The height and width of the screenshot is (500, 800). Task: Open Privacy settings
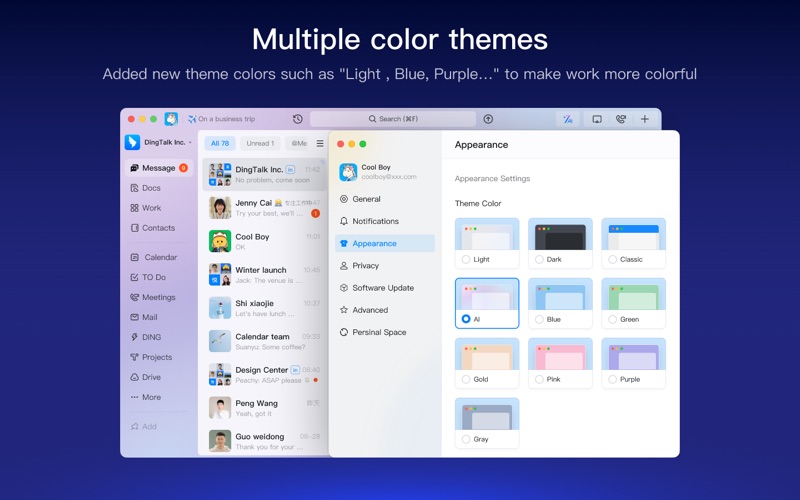[385, 265]
